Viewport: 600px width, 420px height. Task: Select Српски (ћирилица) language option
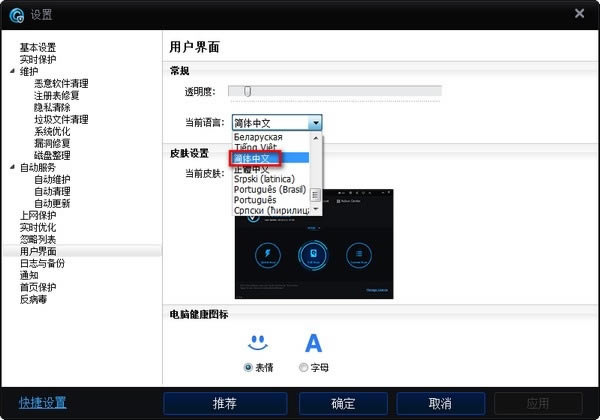pyautogui.click(x=271, y=210)
